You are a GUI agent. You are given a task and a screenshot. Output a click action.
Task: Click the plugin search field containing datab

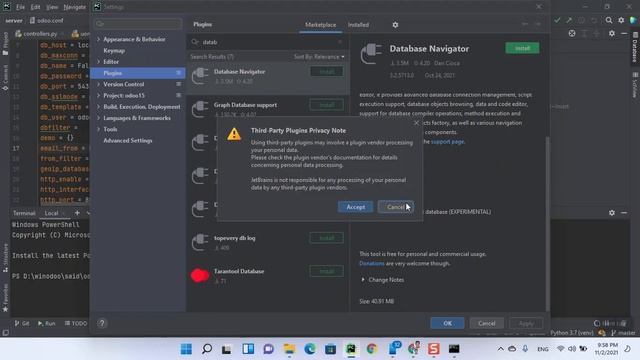pos(267,42)
